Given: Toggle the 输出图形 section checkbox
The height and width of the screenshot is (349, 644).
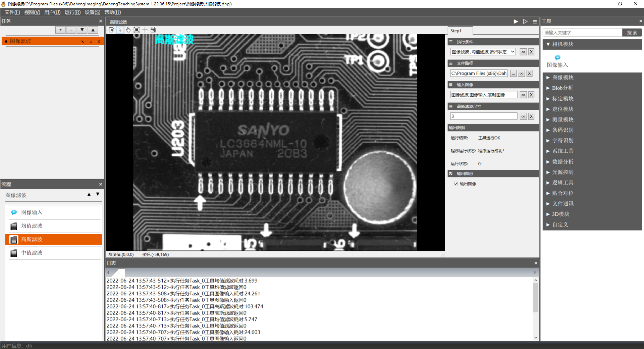Looking at the screenshot, I should click(451, 173).
